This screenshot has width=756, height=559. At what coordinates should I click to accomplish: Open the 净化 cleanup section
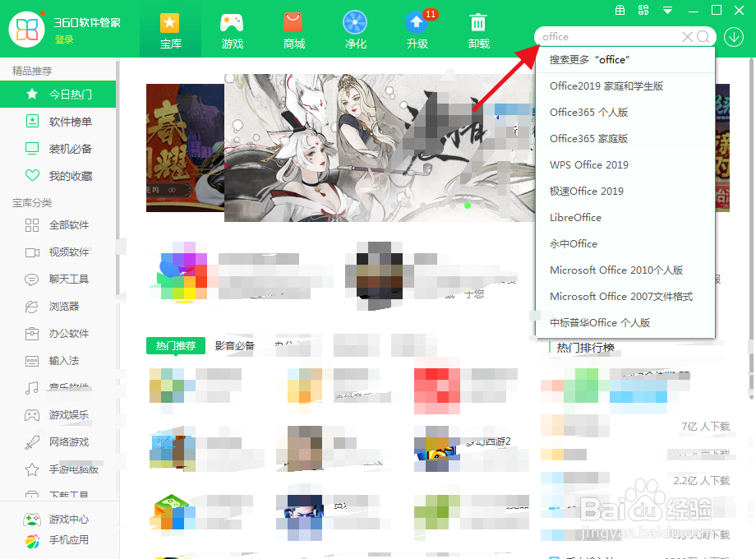[x=355, y=30]
